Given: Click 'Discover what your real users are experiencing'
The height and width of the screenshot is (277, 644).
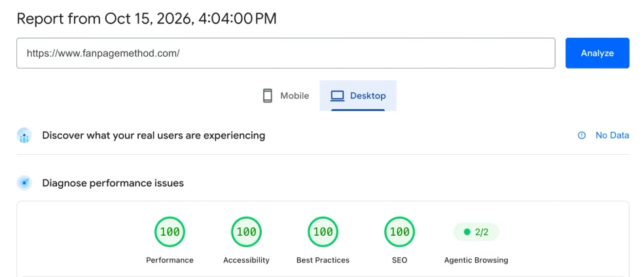Looking at the screenshot, I should click(154, 135).
